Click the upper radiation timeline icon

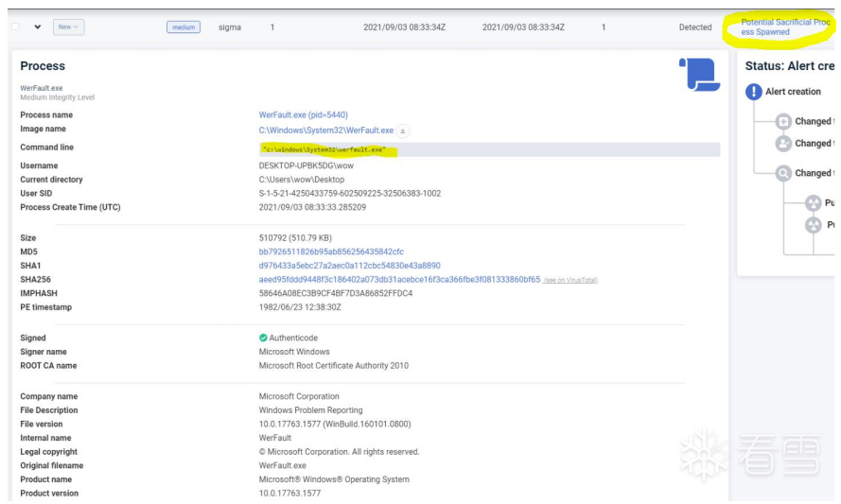point(814,202)
